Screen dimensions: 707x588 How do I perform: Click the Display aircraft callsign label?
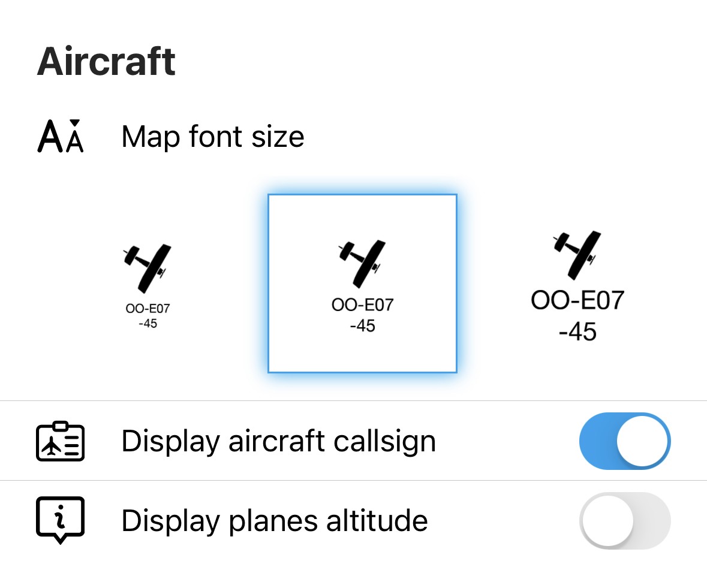tap(279, 441)
